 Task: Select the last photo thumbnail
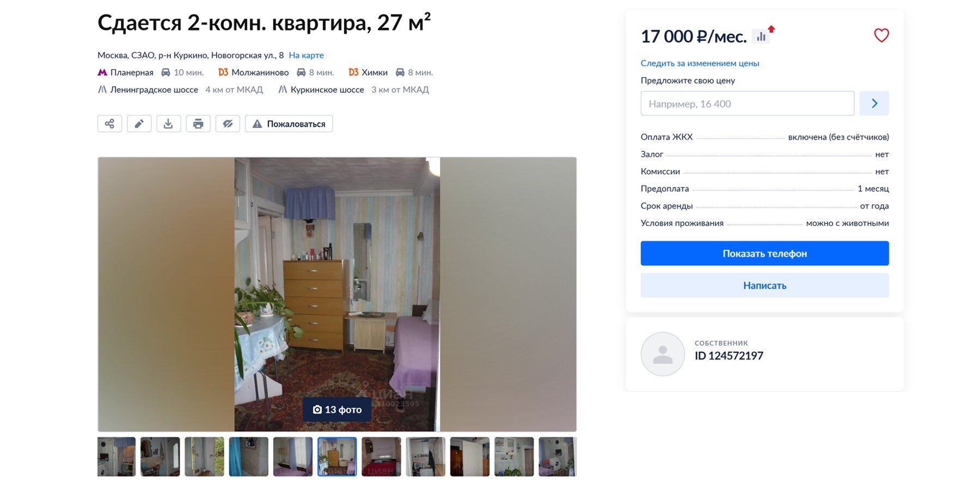pos(558,457)
